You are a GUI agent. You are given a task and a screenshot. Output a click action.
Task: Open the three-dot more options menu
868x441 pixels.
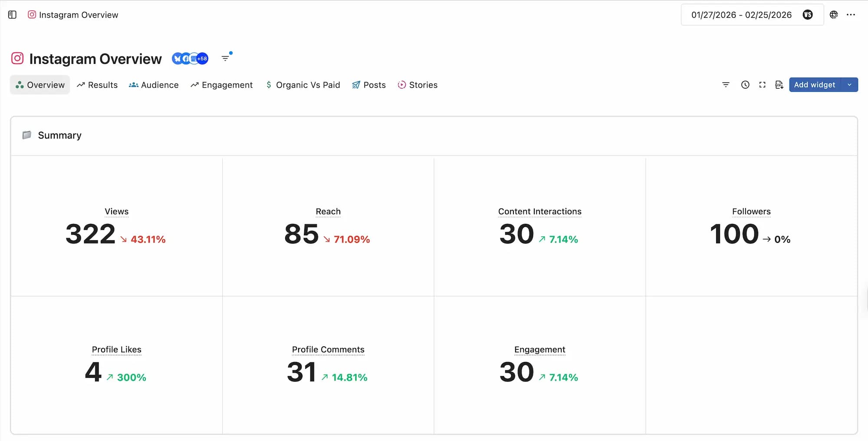coord(851,15)
